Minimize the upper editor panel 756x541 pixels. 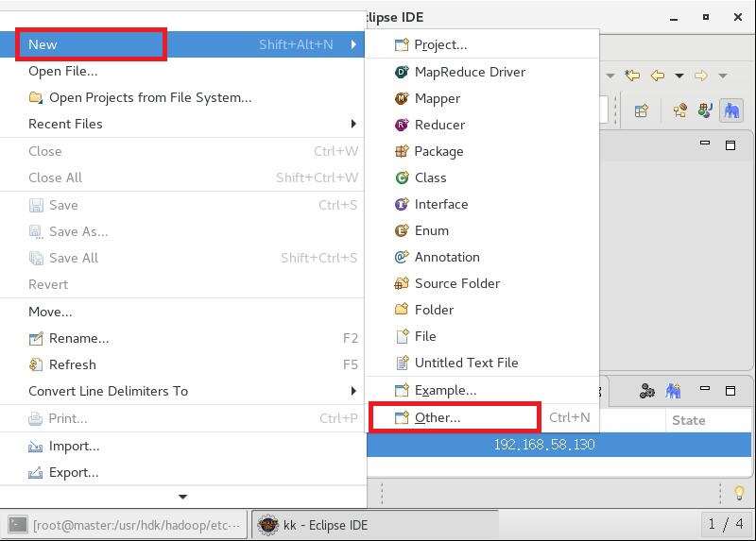(x=705, y=144)
